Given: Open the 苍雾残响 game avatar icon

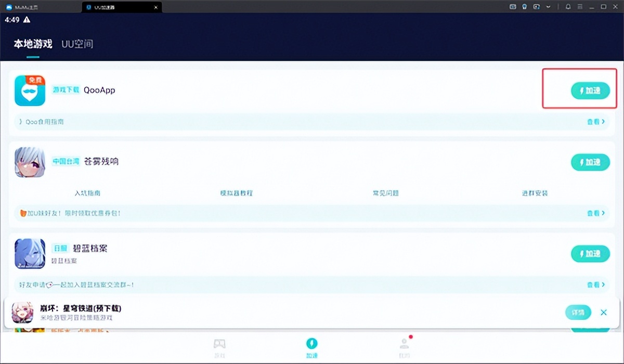Looking at the screenshot, I should click(x=30, y=162).
